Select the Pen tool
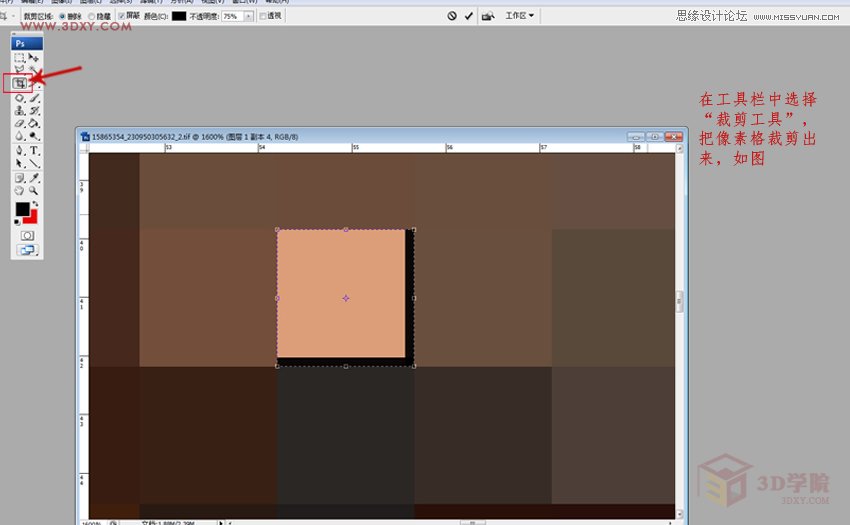850x525 pixels. (x=20, y=150)
